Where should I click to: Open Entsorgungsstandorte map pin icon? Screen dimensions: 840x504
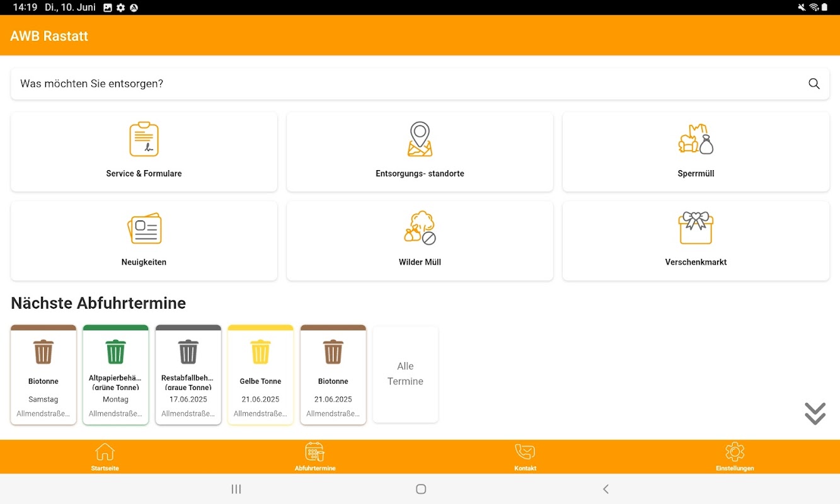tap(420, 139)
